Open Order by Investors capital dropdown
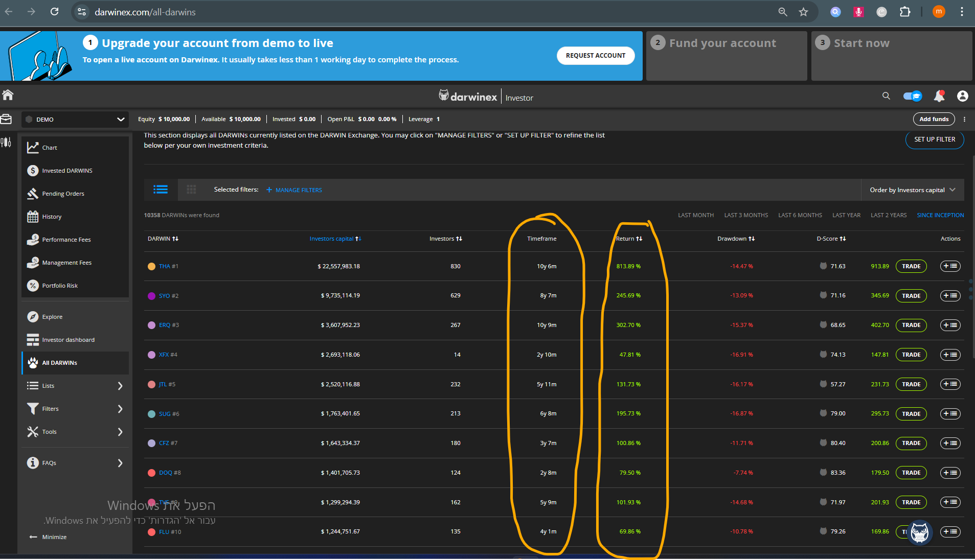Image resolution: width=975 pixels, height=560 pixels. tap(913, 190)
